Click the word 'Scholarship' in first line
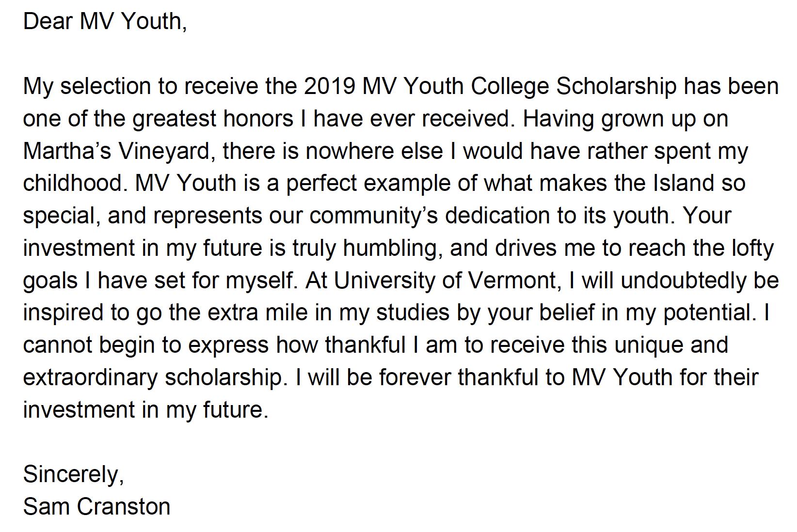The width and height of the screenshot is (797, 532). pyautogui.click(x=616, y=86)
